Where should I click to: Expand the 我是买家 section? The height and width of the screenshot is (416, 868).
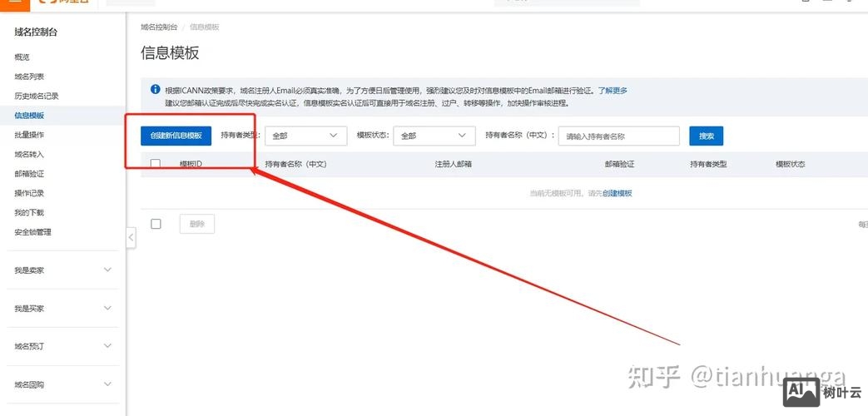point(62,308)
